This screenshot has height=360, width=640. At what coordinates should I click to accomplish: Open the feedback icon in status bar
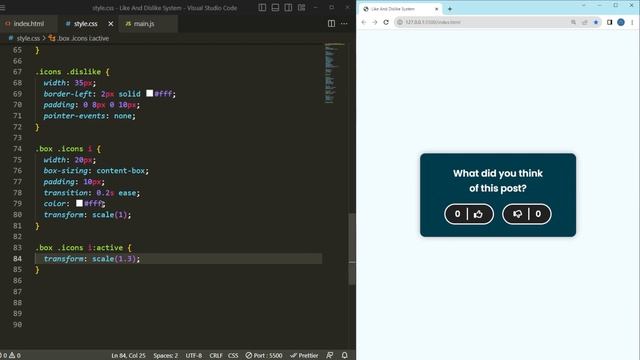tap(330, 356)
